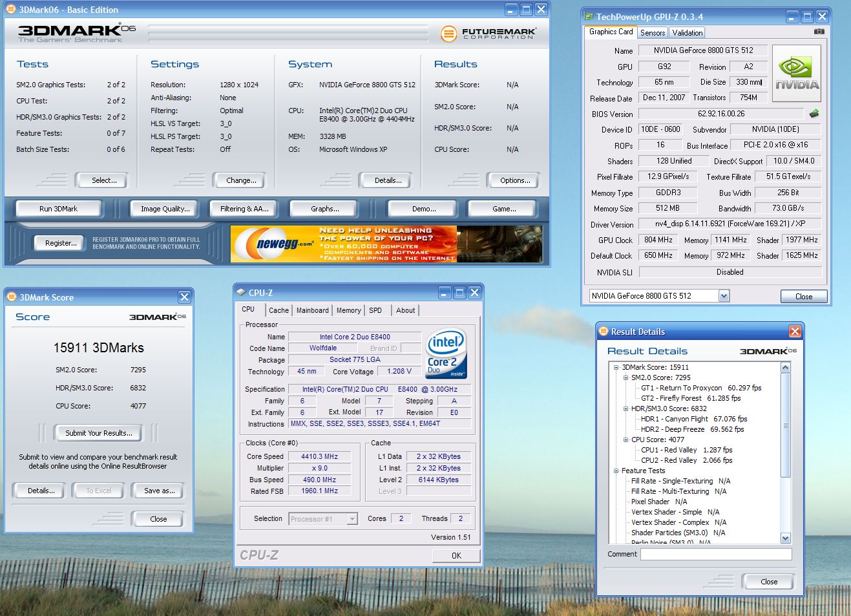Viewport: 851px width, 616px height.
Task: Click the Demo button
Action: click(x=424, y=209)
